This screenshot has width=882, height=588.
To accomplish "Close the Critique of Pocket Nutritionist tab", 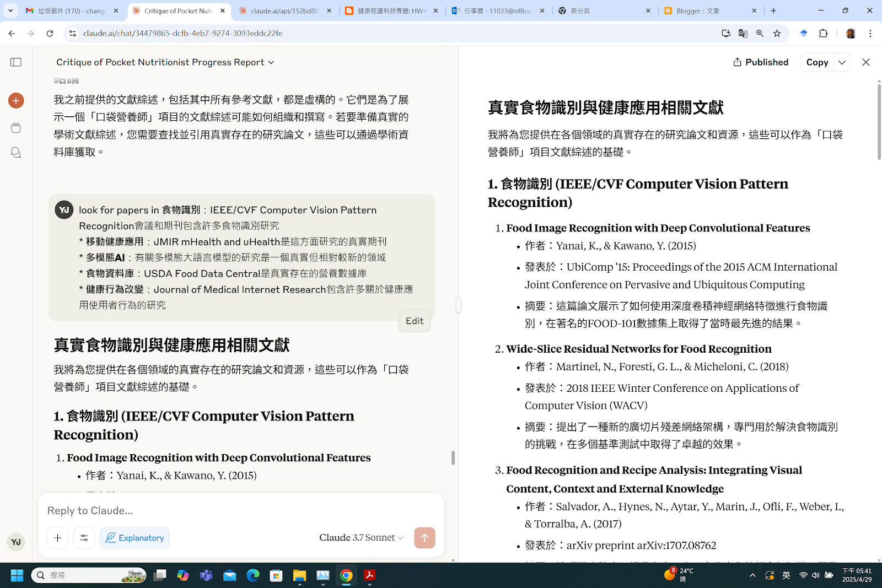I will (222, 10).
